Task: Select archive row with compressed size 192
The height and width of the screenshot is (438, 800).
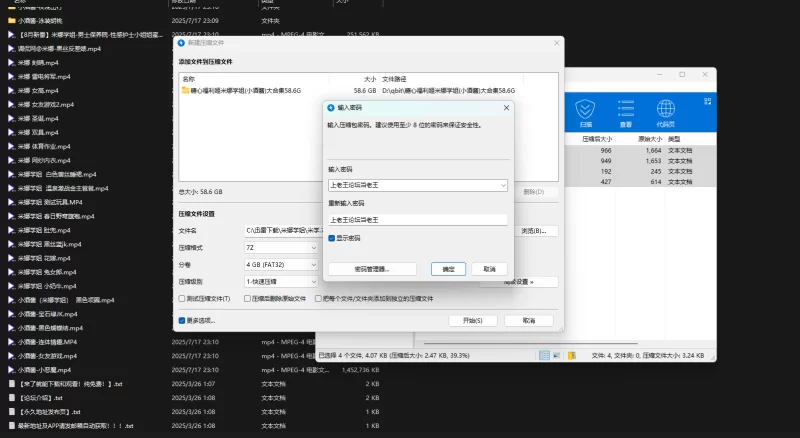Action: (640, 172)
